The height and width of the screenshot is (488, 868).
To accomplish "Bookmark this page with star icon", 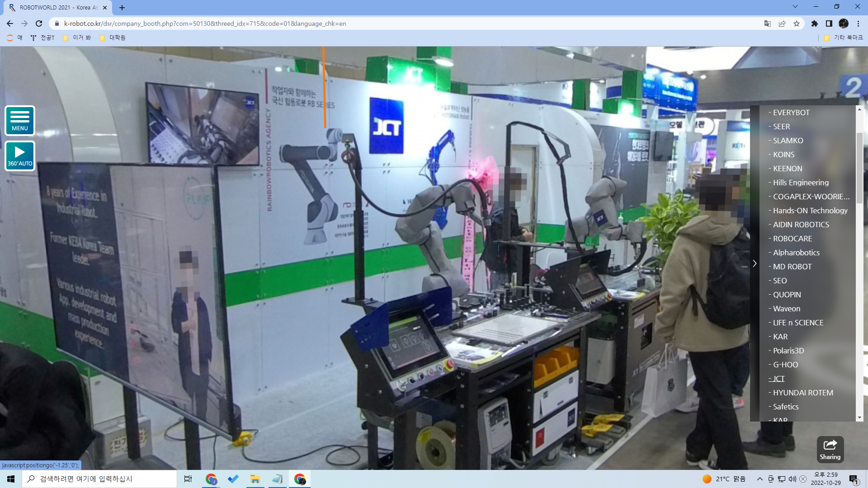I will pos(797,23).
